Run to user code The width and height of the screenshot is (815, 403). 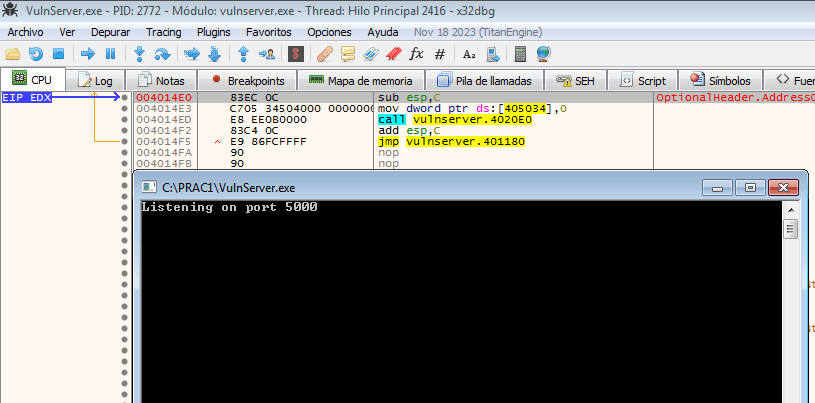pyautogui.click(x=267, y=54)
